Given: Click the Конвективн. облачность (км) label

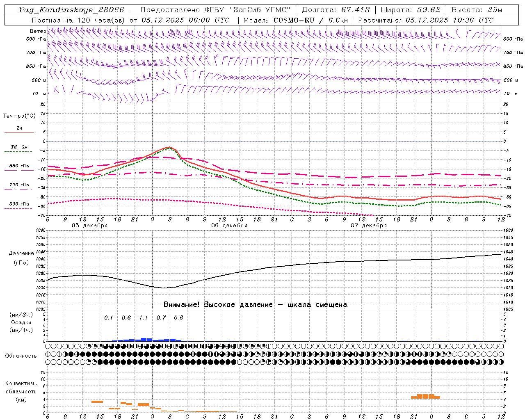Looking at the screenshot, I should pyautogui.click(x=21, y=391).
